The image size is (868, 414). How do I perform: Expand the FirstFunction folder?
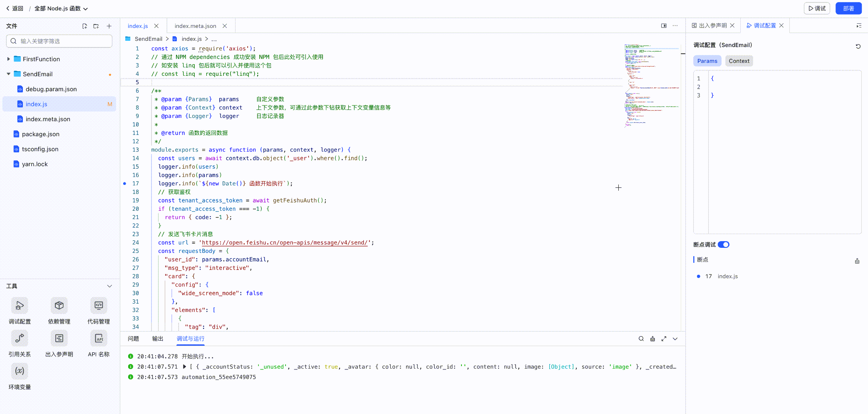pyautogui.click(x=9, y=59)
